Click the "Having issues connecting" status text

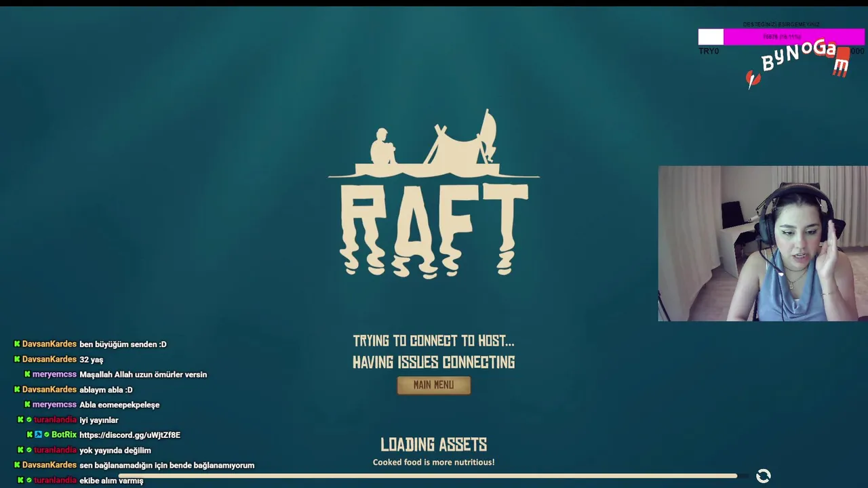click(433, 363)
